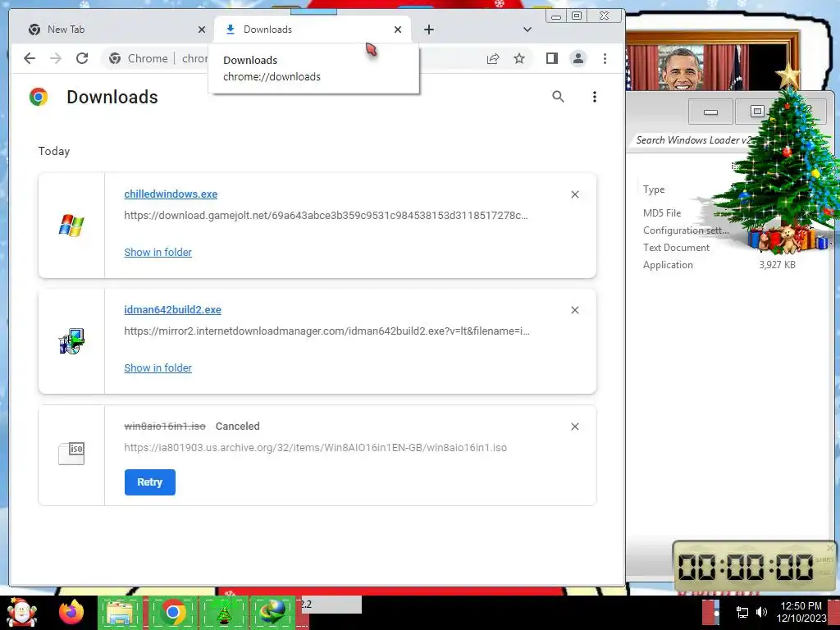Open the chilledwindows.exe file link

point(171,194)
